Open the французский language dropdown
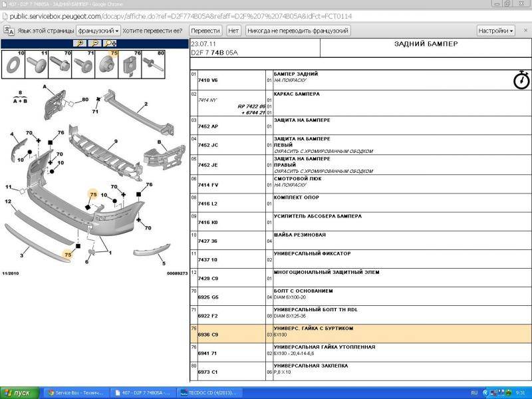The image size is (532, 399). tap(98, 31)
